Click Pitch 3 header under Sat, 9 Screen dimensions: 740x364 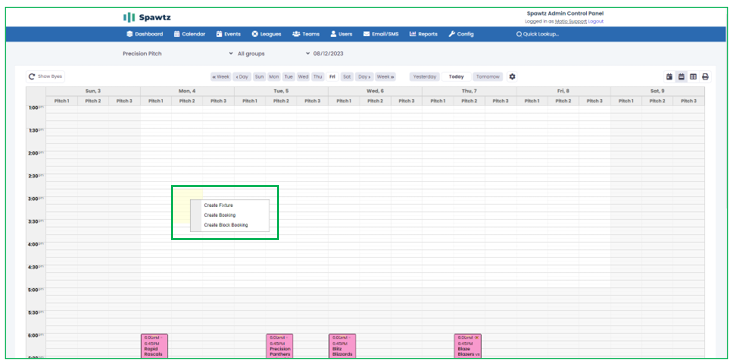pyautogui.click(x=689, y=101)
